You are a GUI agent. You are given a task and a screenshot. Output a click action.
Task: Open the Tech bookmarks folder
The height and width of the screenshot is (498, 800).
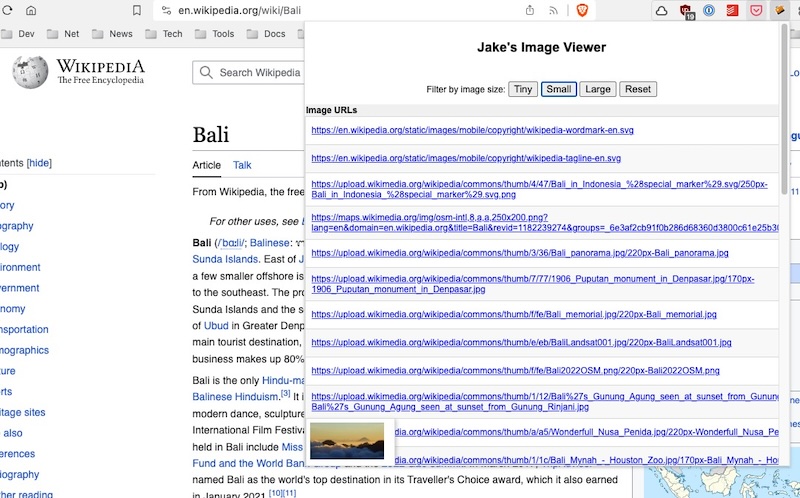pos(164,34)
